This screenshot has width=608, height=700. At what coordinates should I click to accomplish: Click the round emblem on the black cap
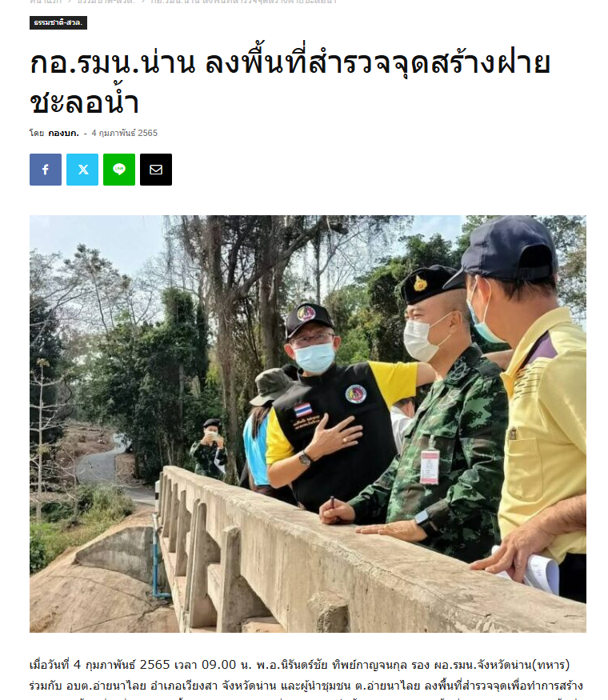pyautogui.click(x=306, y=313)
